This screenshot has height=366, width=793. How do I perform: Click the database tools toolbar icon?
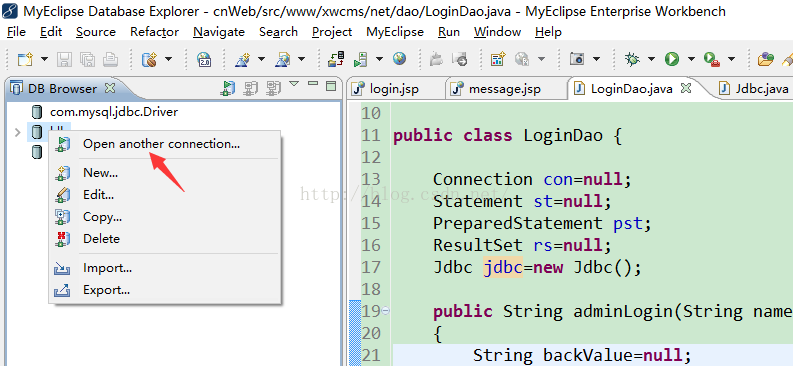pyautogui.click(x=149, y=60)
